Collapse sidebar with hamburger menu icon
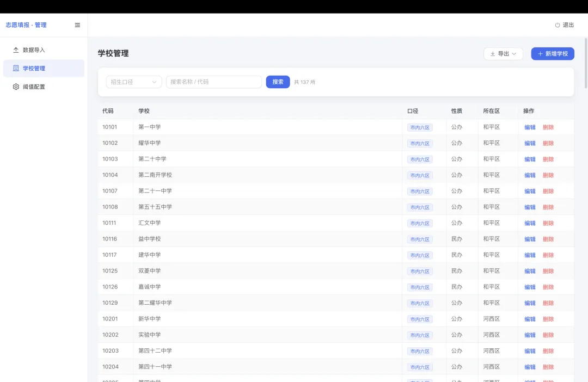This screenshot has height=382, width=588. (x=77, y=25)
